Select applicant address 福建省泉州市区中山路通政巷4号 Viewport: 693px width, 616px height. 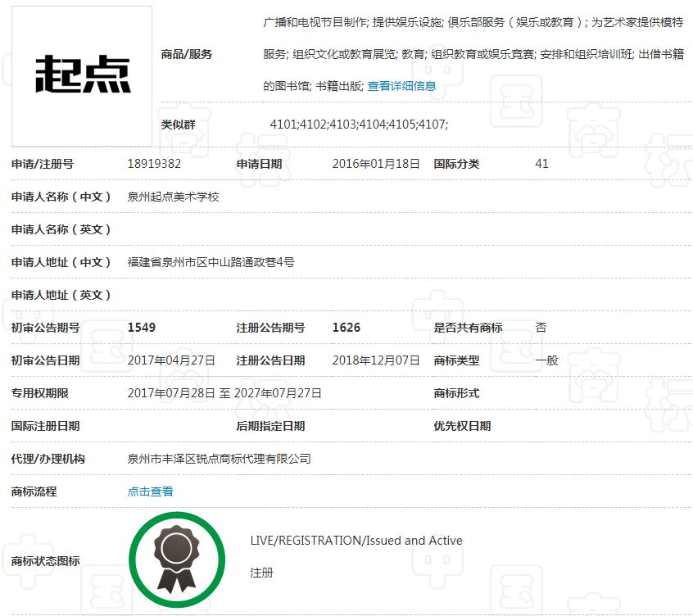[211, 262]
